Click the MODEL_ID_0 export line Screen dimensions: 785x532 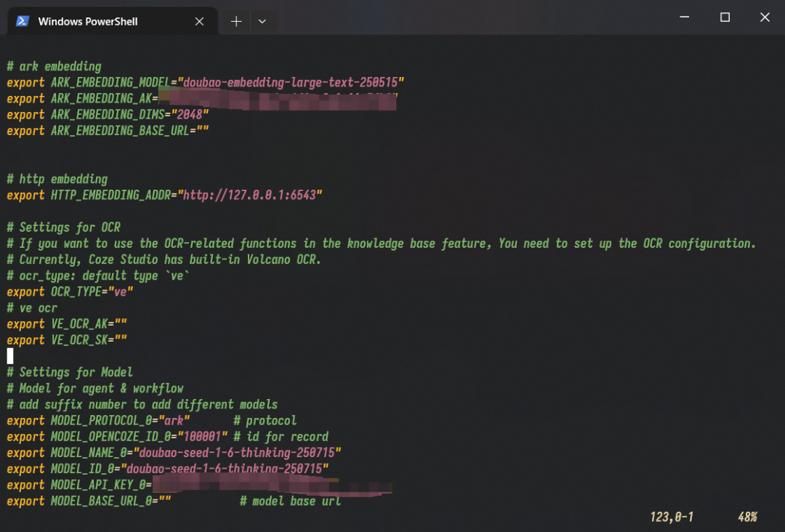[x=168, y=469]
